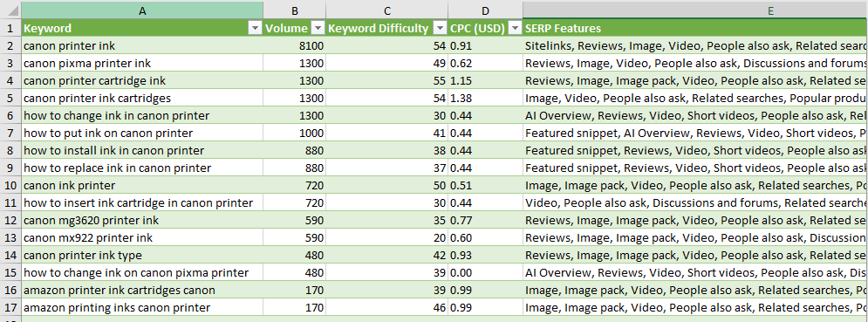This screenshot has width=868, height=322.
Task: Select cell 'how to change ink in canon printer'
Action: click(142, 116)
